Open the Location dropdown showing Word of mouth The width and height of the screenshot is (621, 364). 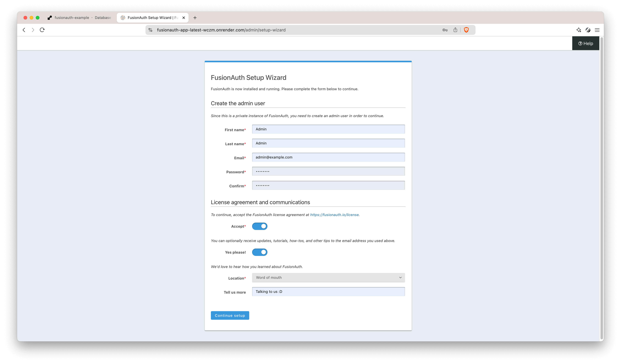tap(328, 278)
